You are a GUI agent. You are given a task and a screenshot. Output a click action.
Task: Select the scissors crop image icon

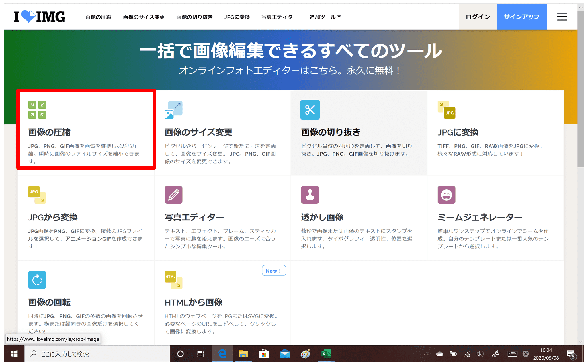point(310,110)
